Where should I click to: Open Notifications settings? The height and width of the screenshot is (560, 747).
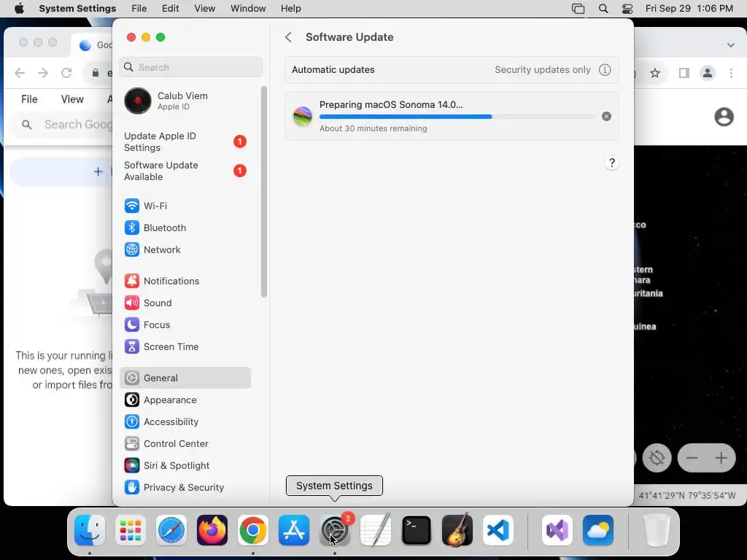(185, 281)
